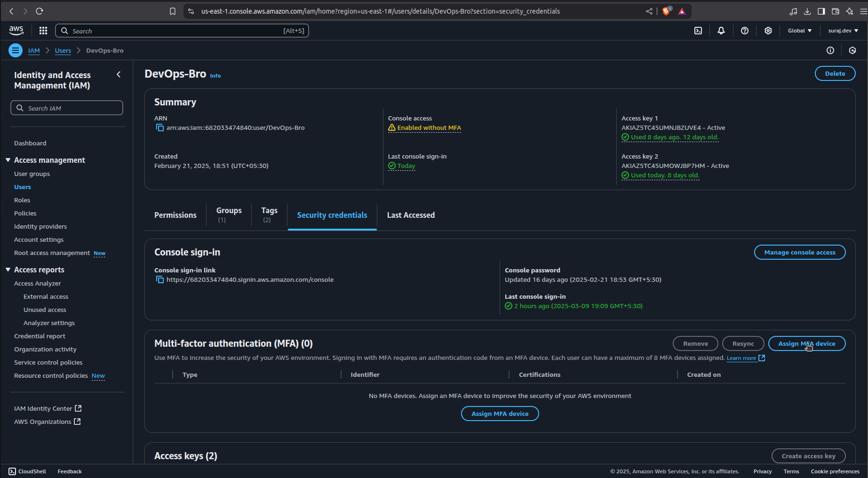Toggle the hamburger navigation menu
This screenshot has width=868, height=478.
click(x=16, y=50)
